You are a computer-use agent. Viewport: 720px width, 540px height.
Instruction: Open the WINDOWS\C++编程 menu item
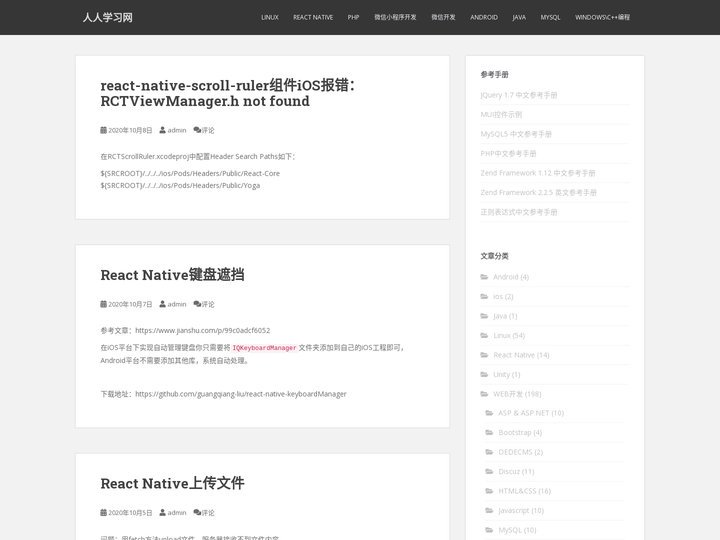[x=602, y=17]
